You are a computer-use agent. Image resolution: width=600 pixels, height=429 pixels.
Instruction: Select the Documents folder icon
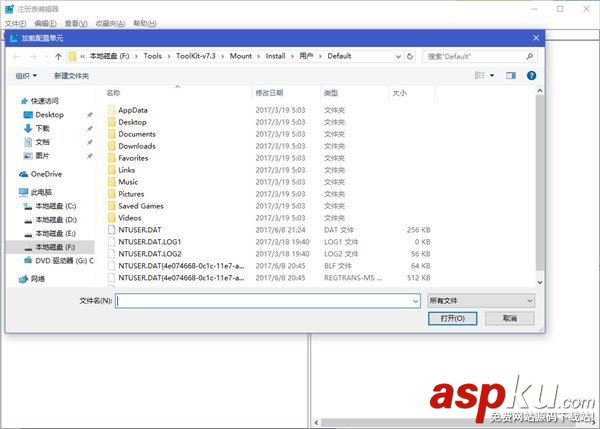pyautogui.click(x=111, y=134)
